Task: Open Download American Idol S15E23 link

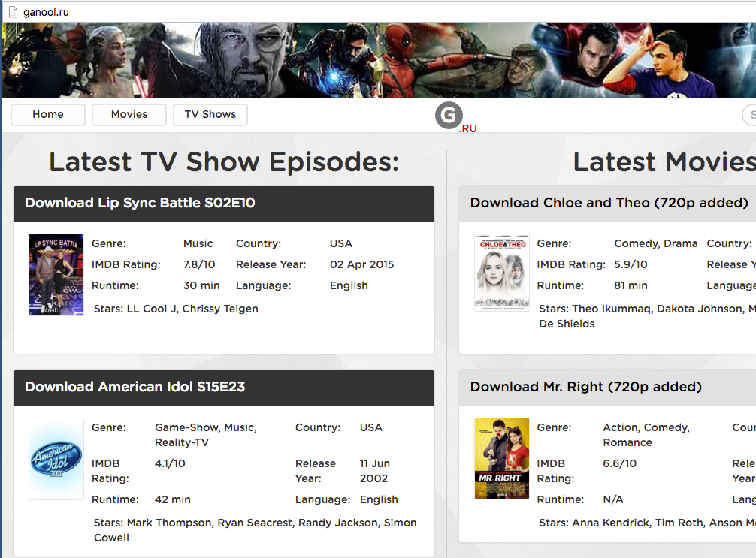Action: [135, 387]
